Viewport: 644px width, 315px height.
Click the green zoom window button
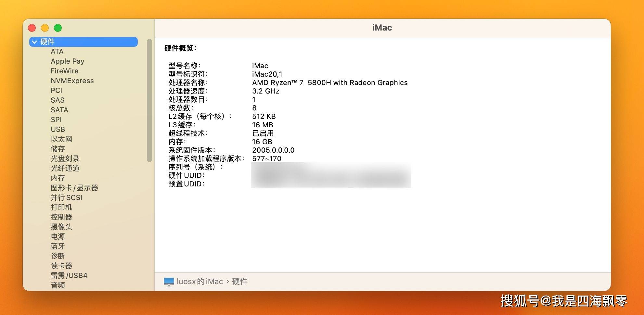coord(58,28)
